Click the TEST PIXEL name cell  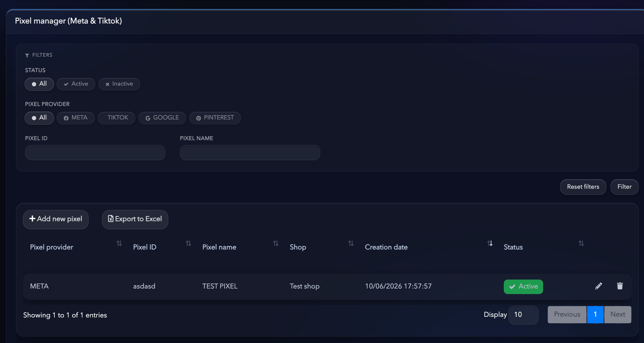[x=220, y=286]
